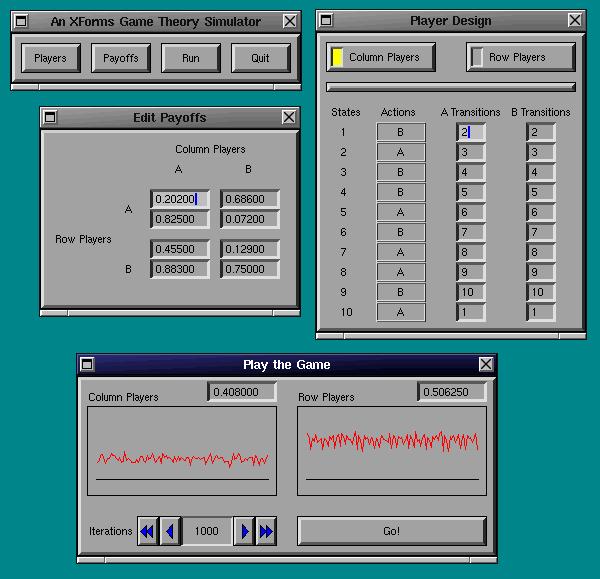The image size is (600, 579).
Task: Open the Game Theory Simulator window menu icon
Action: pyautogui.click(x=21, y=21)
